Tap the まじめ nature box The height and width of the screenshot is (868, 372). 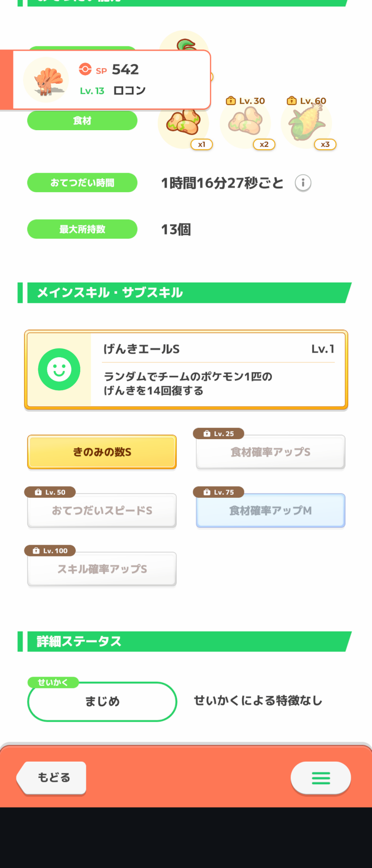click(102, 701)
